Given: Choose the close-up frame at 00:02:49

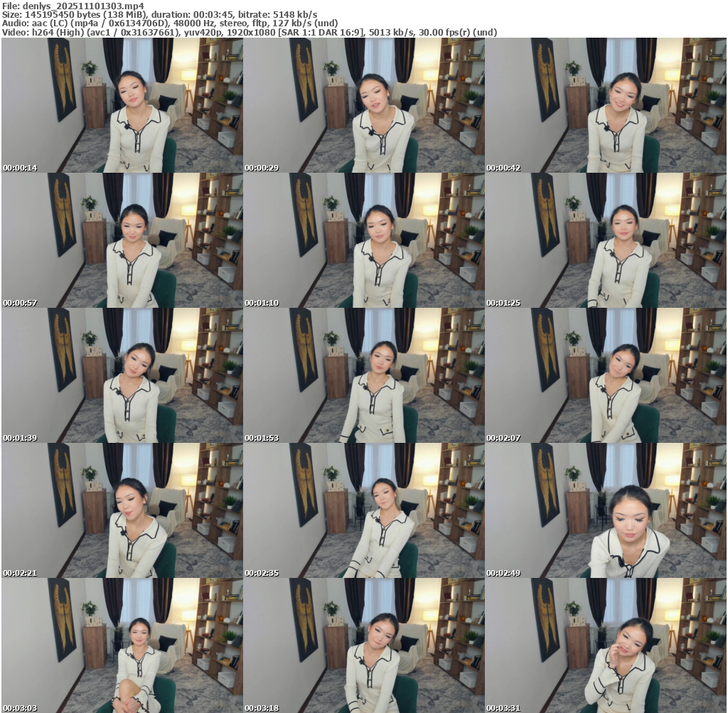Looking at the screenshot, I should 606,510.
